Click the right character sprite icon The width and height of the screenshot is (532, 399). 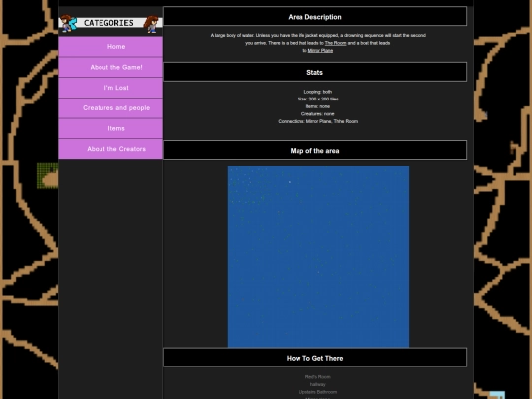click(x=152, y=24)
